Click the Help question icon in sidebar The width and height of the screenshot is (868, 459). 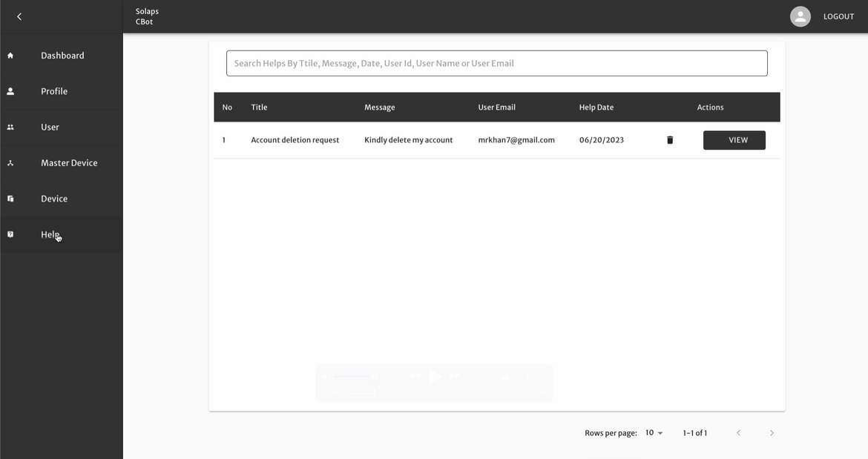(x=10, y=234)
